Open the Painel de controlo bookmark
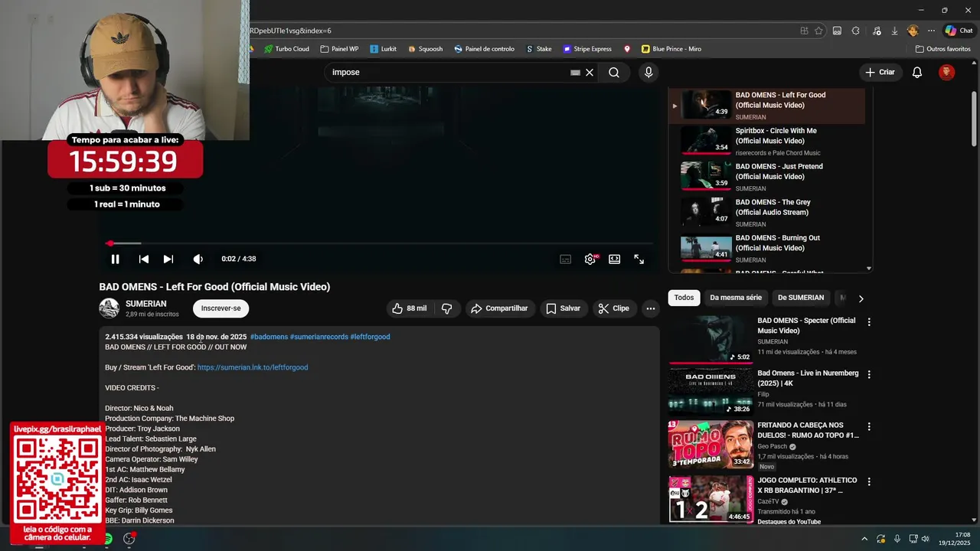Viewport: 980px width, 551px height. tap(484, 49)
